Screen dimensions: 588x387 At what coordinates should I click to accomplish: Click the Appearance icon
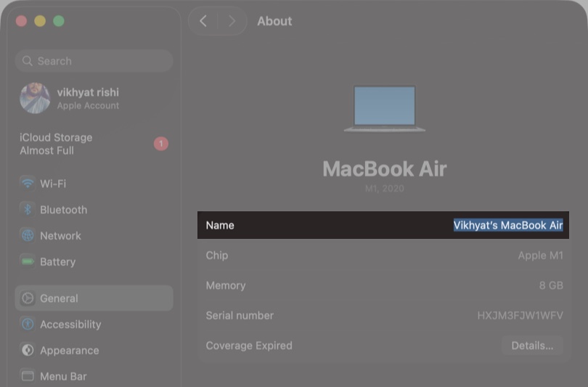28,350
